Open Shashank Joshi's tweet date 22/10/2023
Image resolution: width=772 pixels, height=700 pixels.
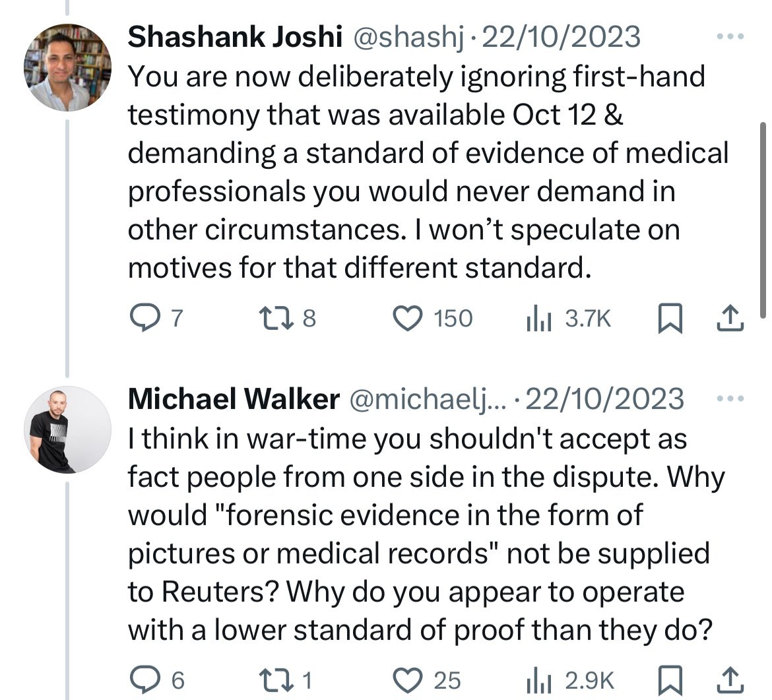pyautogui.click(x=562, y=37)
